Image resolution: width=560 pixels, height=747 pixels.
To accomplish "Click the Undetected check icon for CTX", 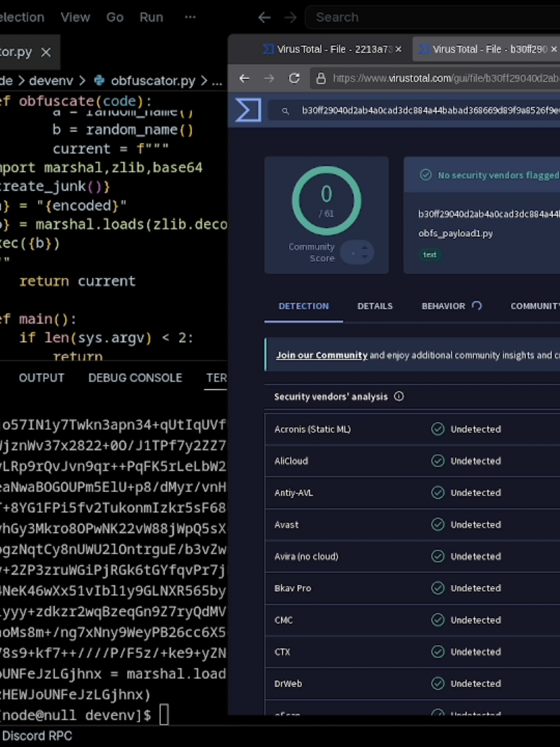I will (x=438, y=652).
